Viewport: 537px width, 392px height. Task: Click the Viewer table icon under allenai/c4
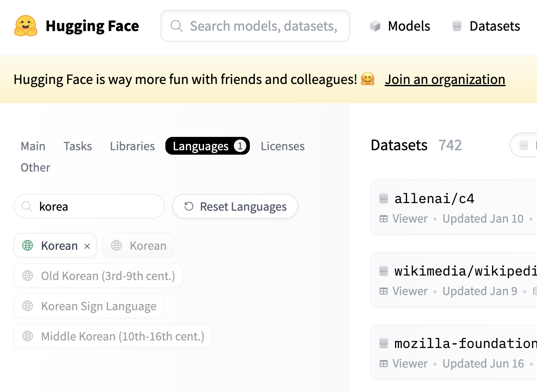coord(384,219)
